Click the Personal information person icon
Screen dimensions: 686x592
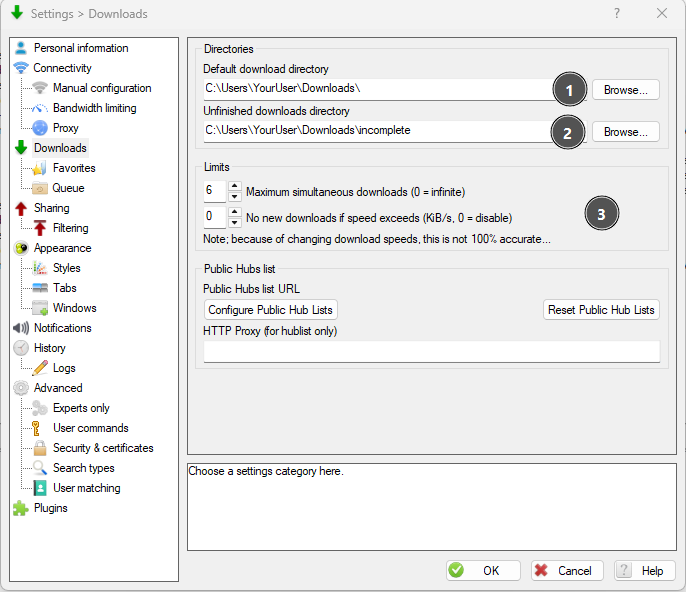(21, 48)
